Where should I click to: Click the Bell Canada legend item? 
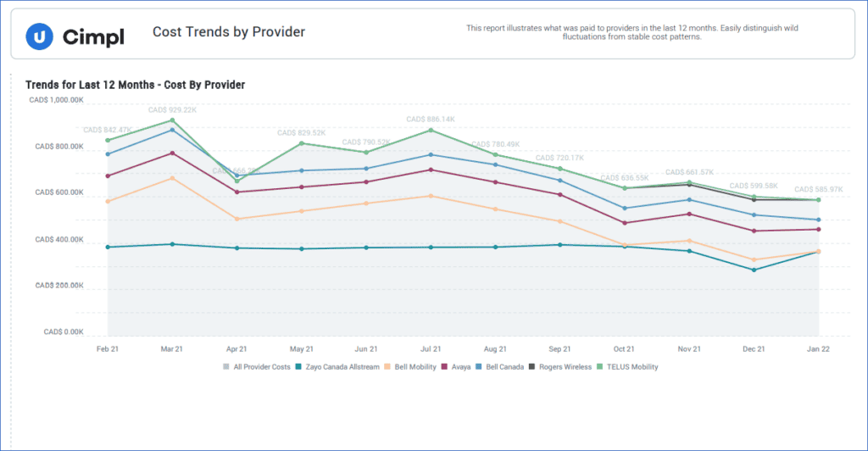tap(499, 367)
